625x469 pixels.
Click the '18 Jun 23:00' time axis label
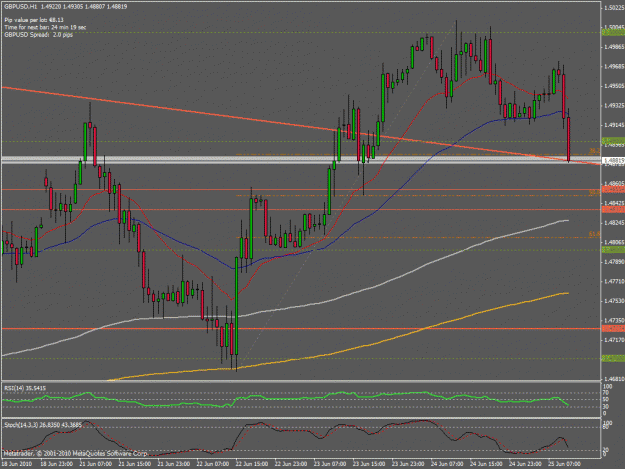(x=57, y=464)
